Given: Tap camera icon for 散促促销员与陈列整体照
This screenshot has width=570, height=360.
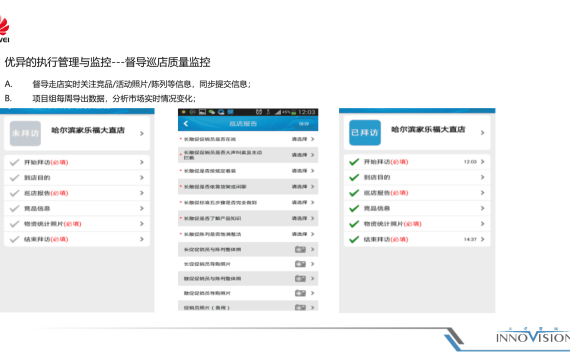Looking at the screenshot, I should click(300, 279).
